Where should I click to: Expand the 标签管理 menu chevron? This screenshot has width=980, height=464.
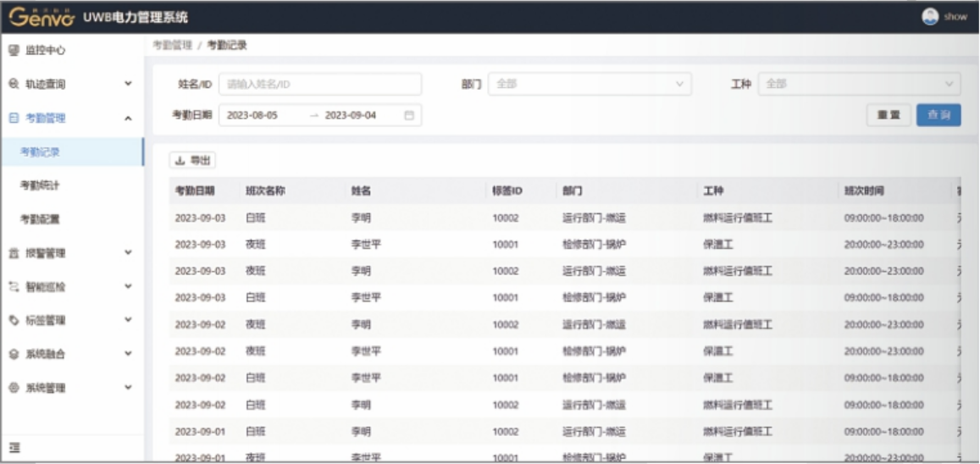128,320
